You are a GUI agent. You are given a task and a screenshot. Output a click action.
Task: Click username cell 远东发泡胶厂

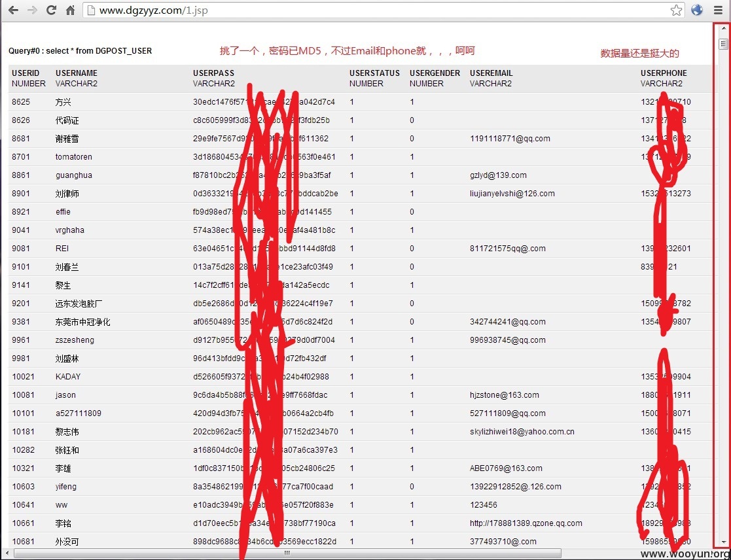click(x=79, y=304)
